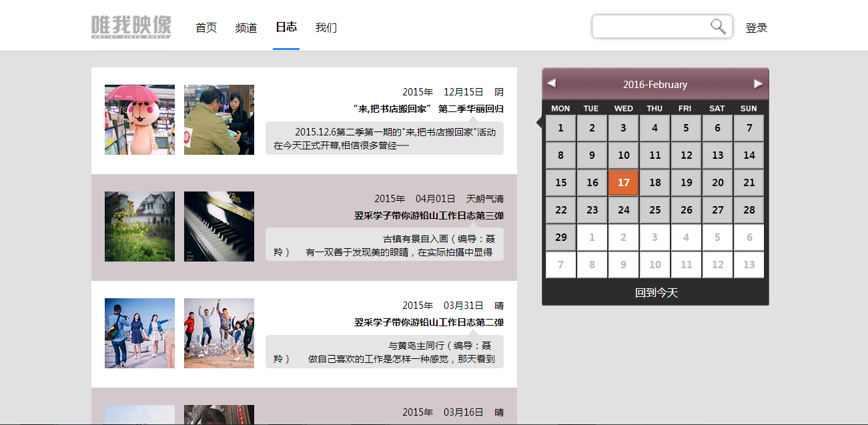Select February 15 in calendar

561,183
